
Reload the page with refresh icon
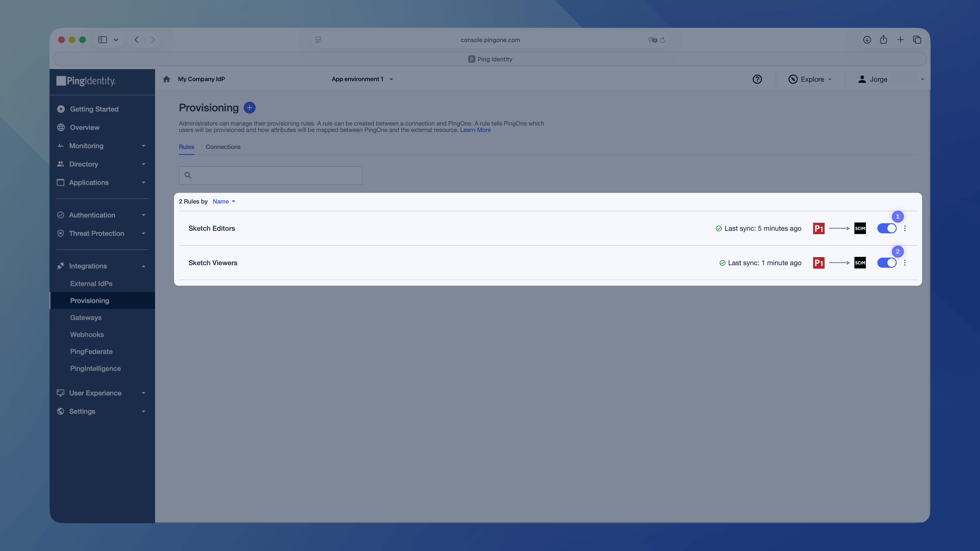point(663,40)
